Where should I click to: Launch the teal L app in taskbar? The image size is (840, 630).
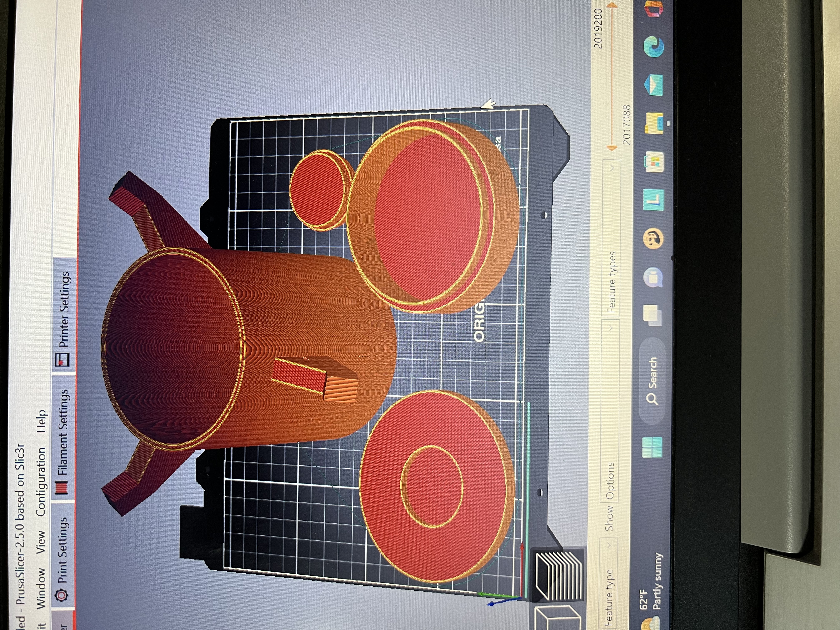653,200
